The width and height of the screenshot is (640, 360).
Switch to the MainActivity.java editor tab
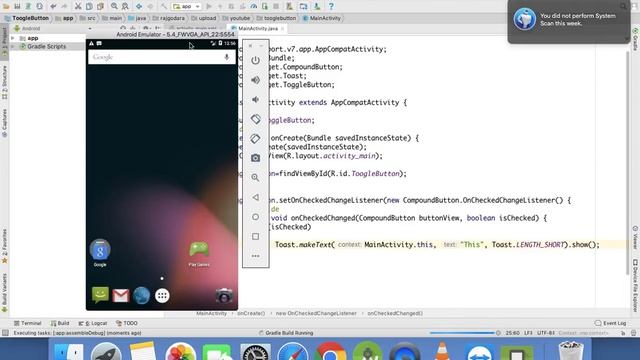click(x=257, y=29)
